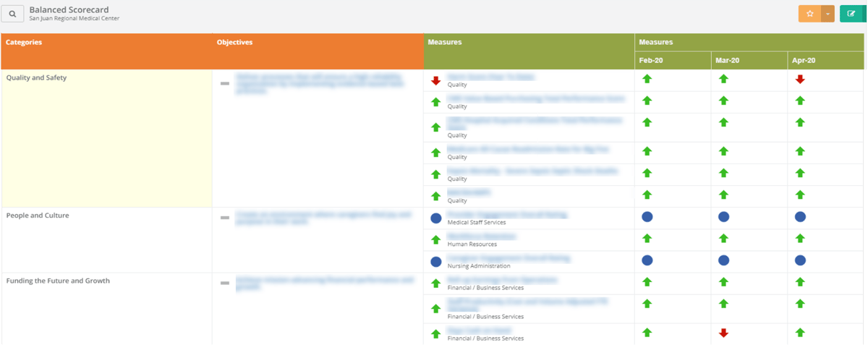Click the red down arrow under Apr-20
The height and width of the screenshot is (345, 868).
point(800,79)
